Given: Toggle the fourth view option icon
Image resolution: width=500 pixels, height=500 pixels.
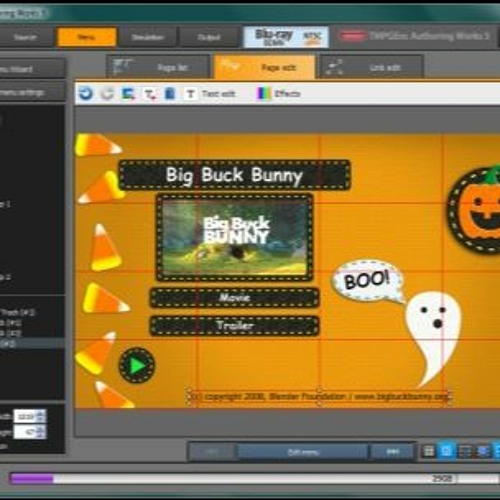Looking at the screenshot, I should click(483, 451).
